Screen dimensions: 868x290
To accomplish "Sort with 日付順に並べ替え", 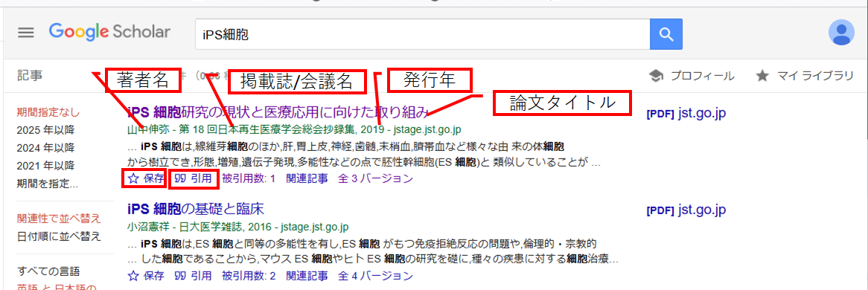I will point(60,236).
